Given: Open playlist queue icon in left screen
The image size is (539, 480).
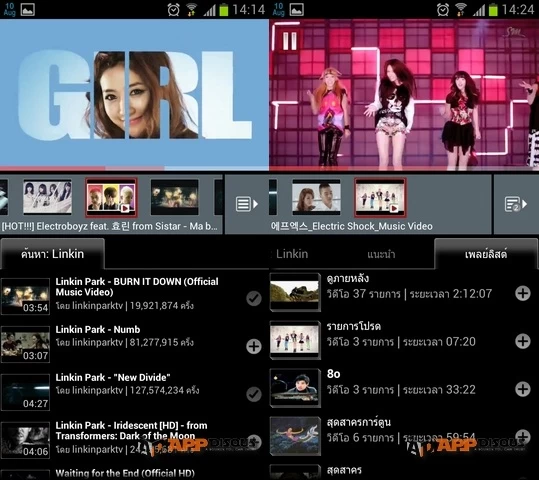Looking at the screenshot, I should point(246,204).
